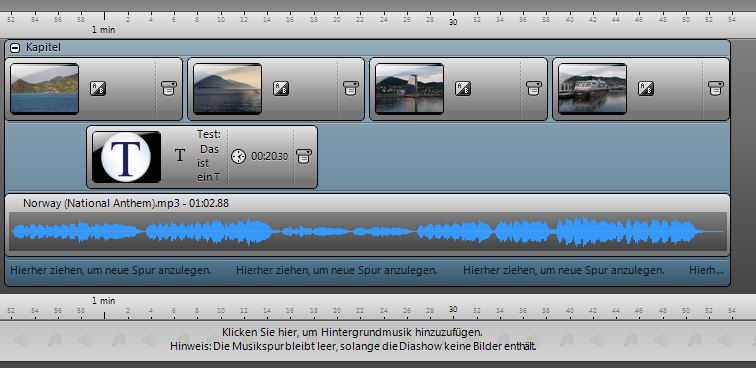Click the transition icon on second image clip

281,88
